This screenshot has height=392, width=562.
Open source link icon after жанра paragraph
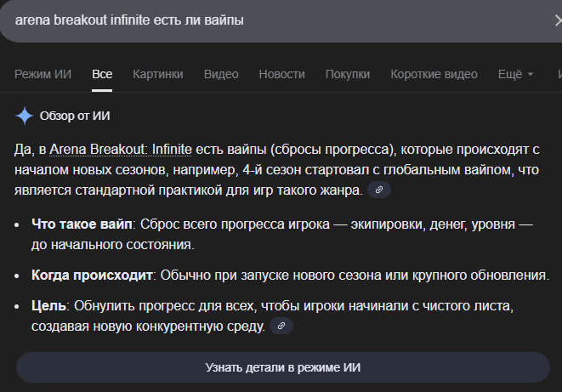(379, 190)
